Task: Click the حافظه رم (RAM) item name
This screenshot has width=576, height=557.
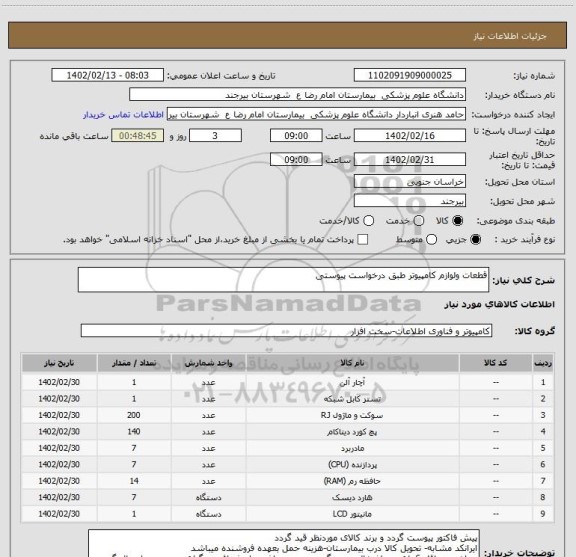Action: point(352,481)
